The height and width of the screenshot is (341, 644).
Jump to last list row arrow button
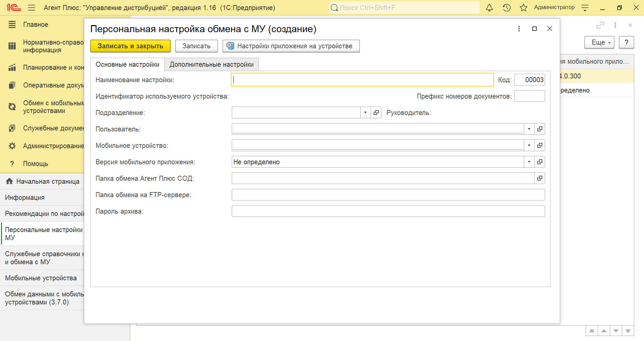tap(628, 331)
